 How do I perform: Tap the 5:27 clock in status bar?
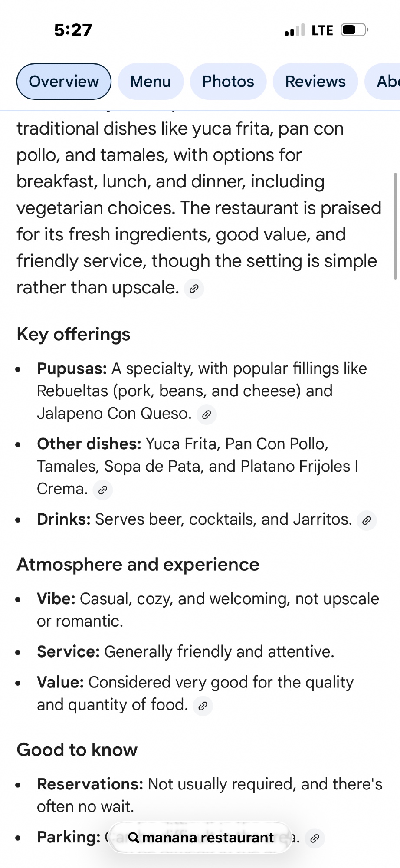point(73,30)
